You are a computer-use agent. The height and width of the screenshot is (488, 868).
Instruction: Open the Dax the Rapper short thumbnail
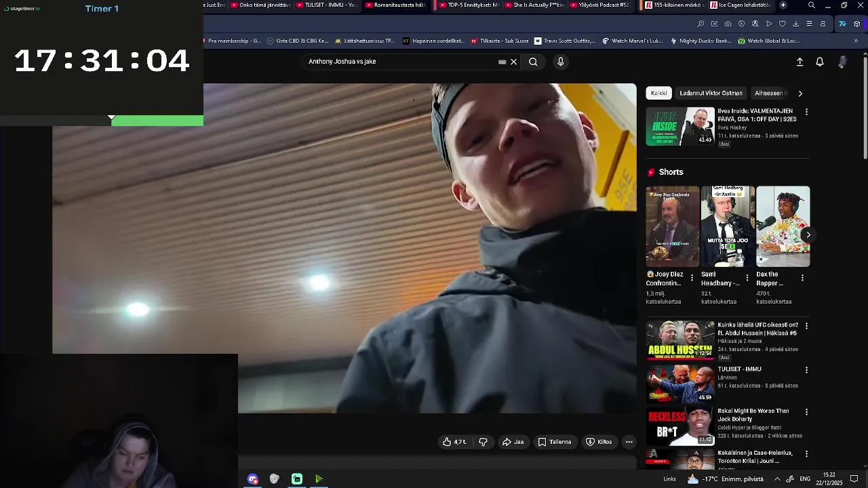click(x=783, y=226)
